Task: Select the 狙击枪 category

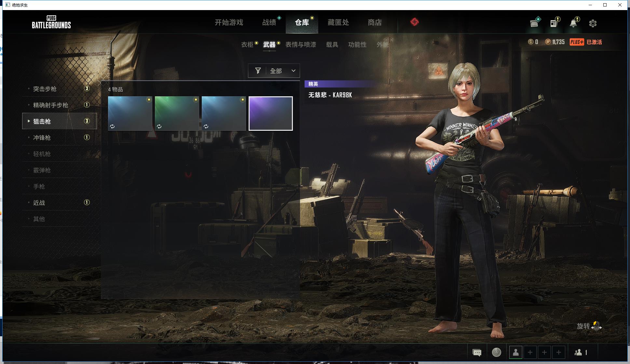Action: point(60,121)
